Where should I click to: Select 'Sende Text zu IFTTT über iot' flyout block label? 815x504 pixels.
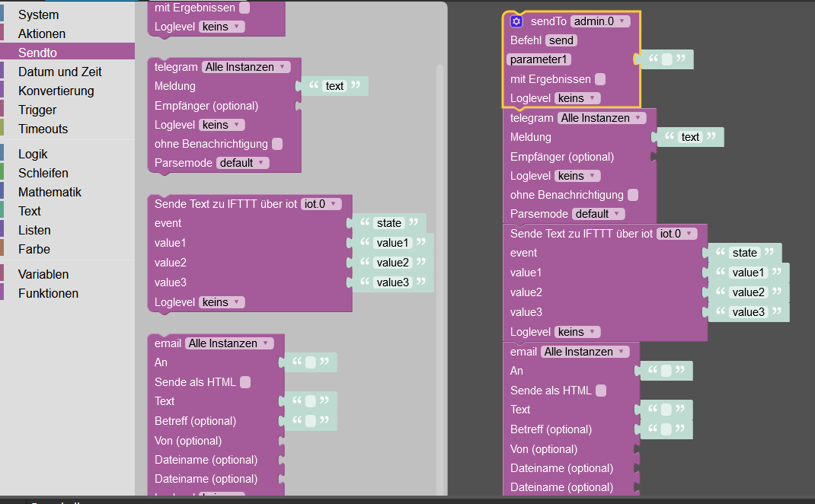click(225, 204)
